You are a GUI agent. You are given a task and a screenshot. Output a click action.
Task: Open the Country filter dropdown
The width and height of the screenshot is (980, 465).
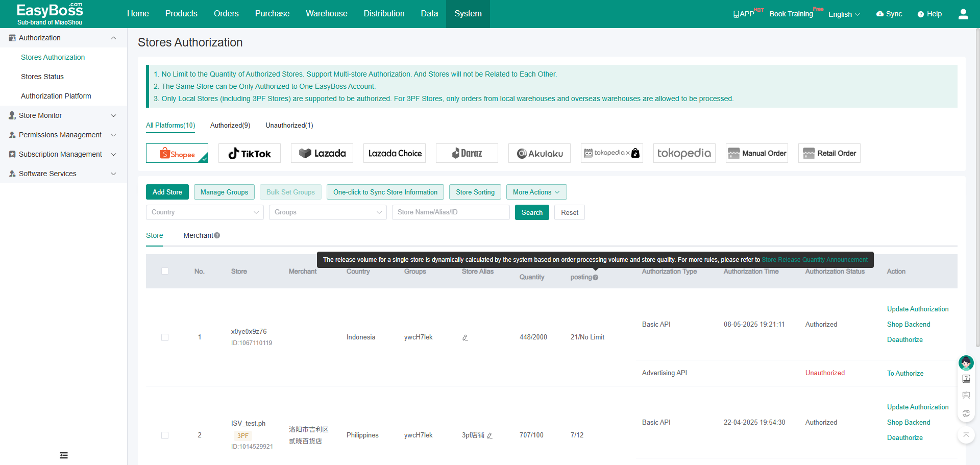tap(205, 212)
